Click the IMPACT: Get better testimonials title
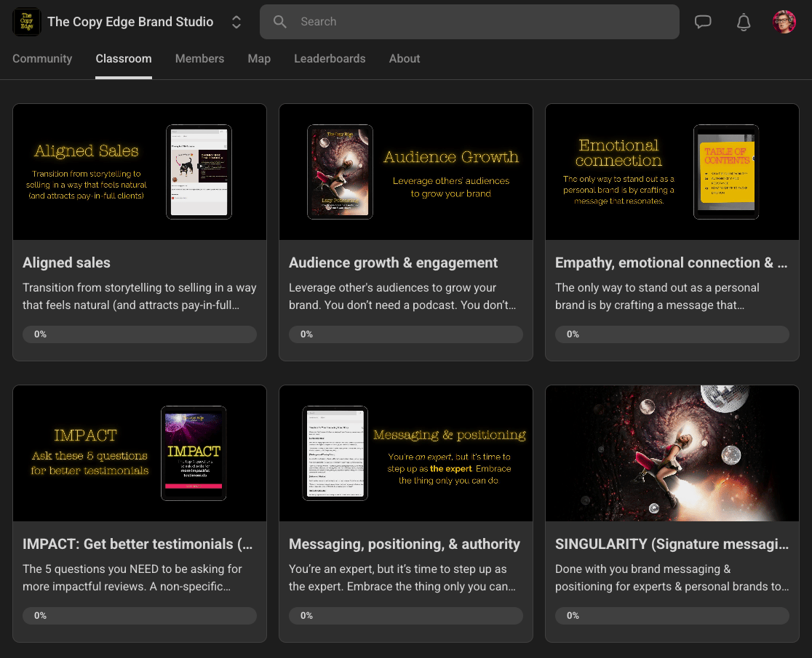Screen dimensions: 812x658 tap(138, 544)
